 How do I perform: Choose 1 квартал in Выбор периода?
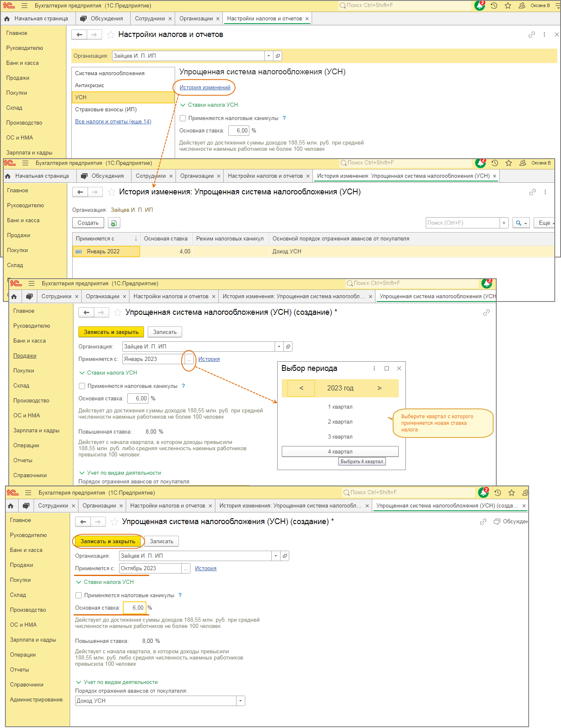pyautogui.click(x=340, y=407)
